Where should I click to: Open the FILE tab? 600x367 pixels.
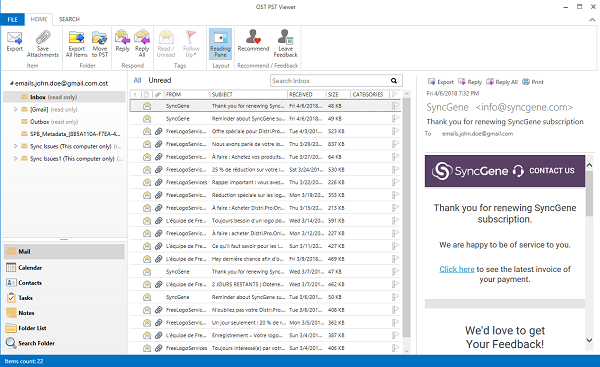tap(13, 19)
